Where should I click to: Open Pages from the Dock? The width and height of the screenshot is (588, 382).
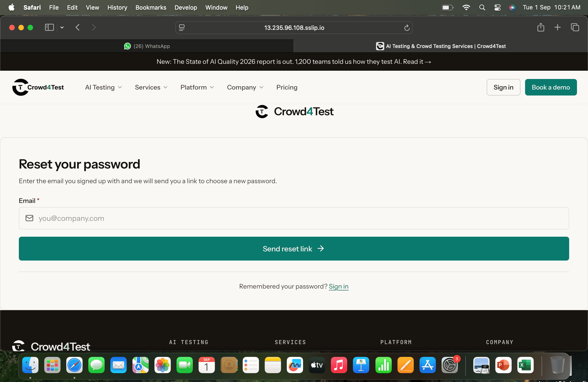click(x=405, y=365)
